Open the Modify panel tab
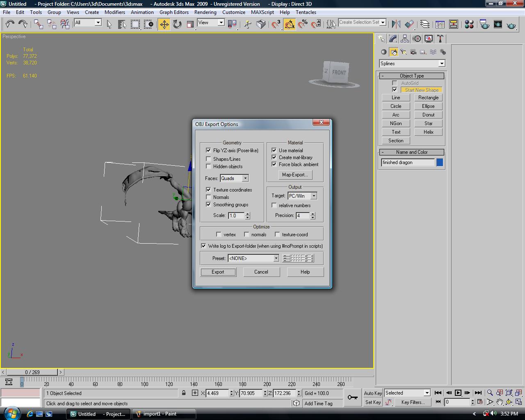525x420 pixels. tap(393, 39)
